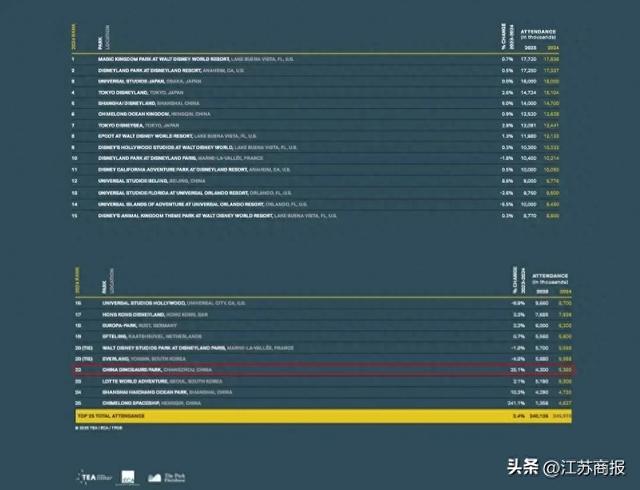Click the Hong Kong Disneyland park name
The height and width of the screenshot is (490, 640).
pos(133,315)
